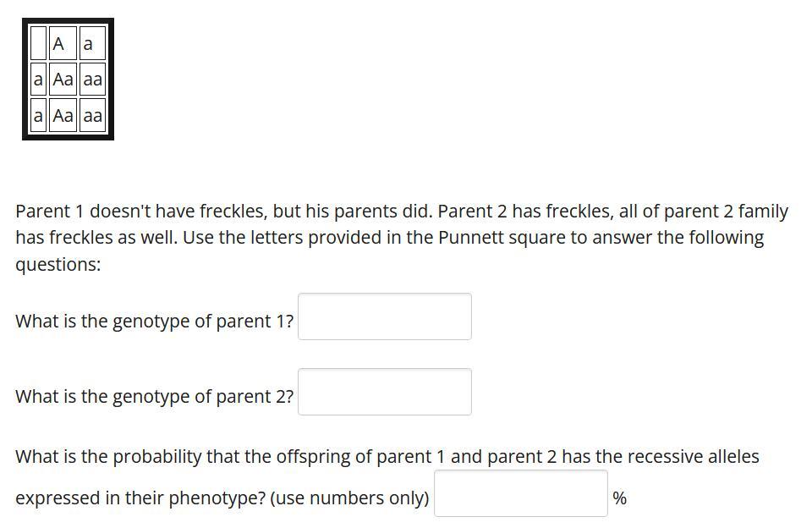Screen dimensions: 812x528
Task: Click the parent 1 genotype input box
Action: (x=384, y=316)
